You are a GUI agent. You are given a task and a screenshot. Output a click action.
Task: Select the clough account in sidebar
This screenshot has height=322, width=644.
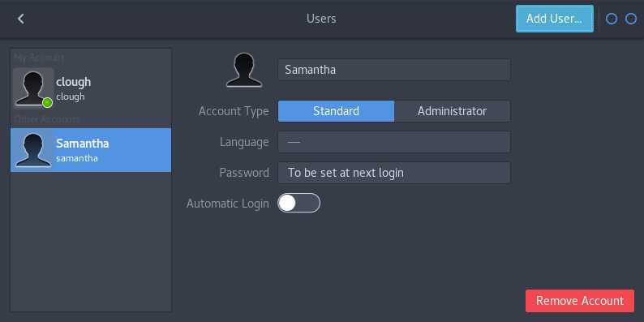[x=91, y=88]
